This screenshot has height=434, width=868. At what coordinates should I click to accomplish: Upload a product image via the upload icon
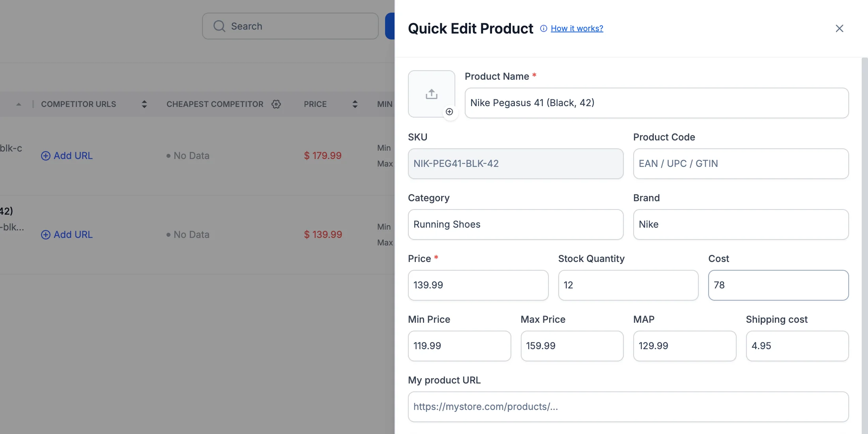[432, 94]
